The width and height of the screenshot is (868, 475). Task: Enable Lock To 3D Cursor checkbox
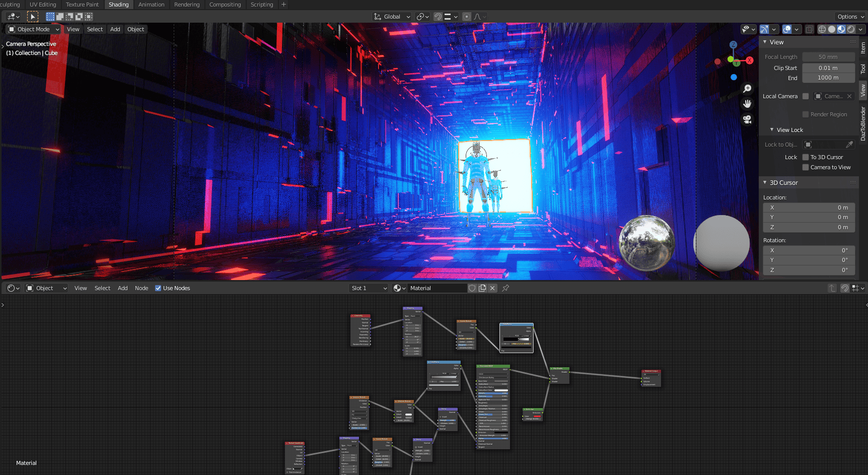(806, 157)
